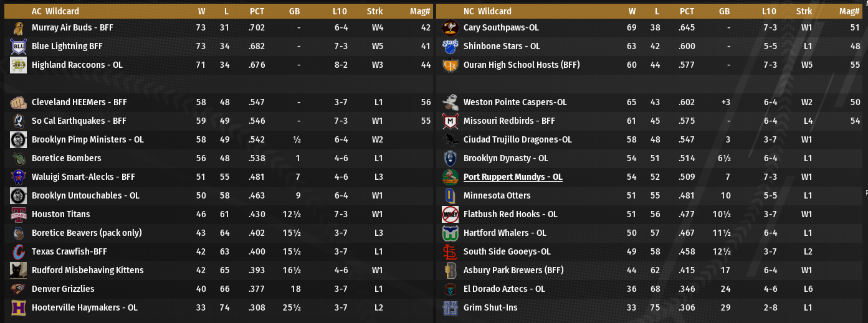Click the Hartford Whalers team logo
The image size is (868, 323).
coord(450,233)
